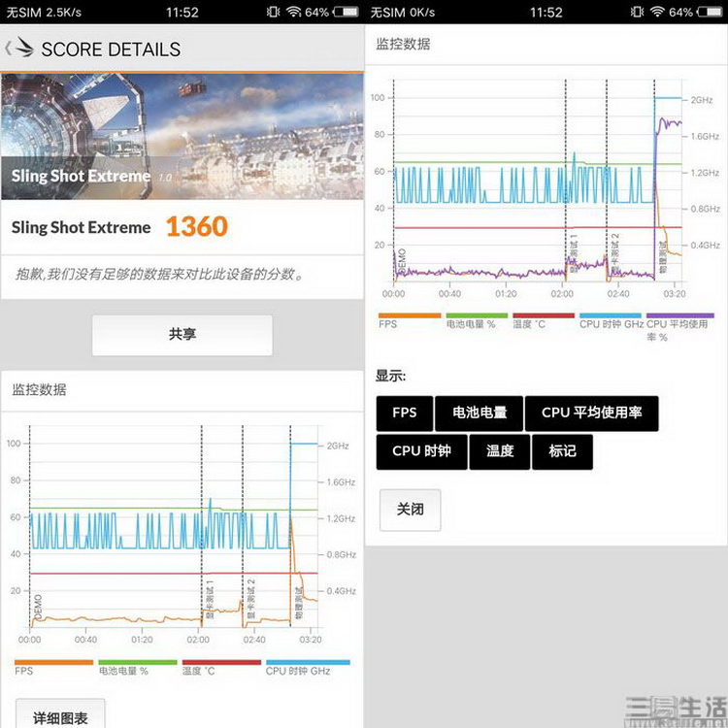
Task: Toggle the 标记 markers display button
Action: [562, 451]
